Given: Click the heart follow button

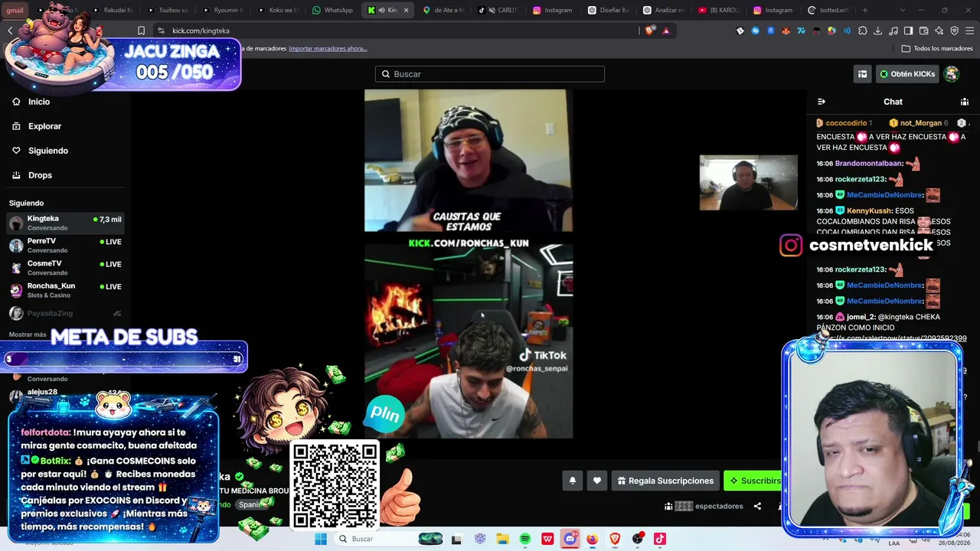Looking at the screenshot, I should tap(597, 481).
